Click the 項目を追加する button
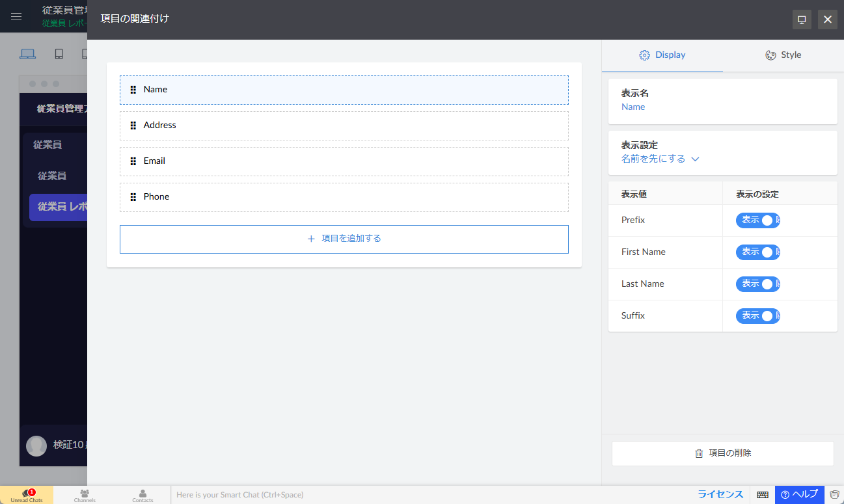844x504 pixels. tap(344, 239)
